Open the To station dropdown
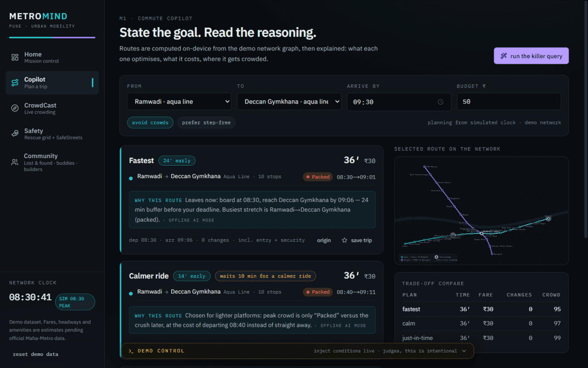588x368 pixels. [289, 102]
